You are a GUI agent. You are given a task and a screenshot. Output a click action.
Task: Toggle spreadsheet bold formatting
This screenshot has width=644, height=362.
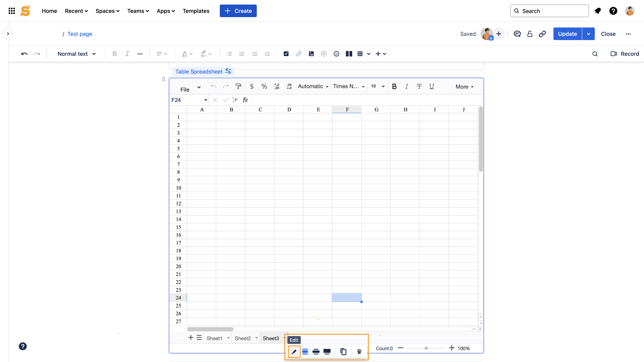[x=394, y=86]
